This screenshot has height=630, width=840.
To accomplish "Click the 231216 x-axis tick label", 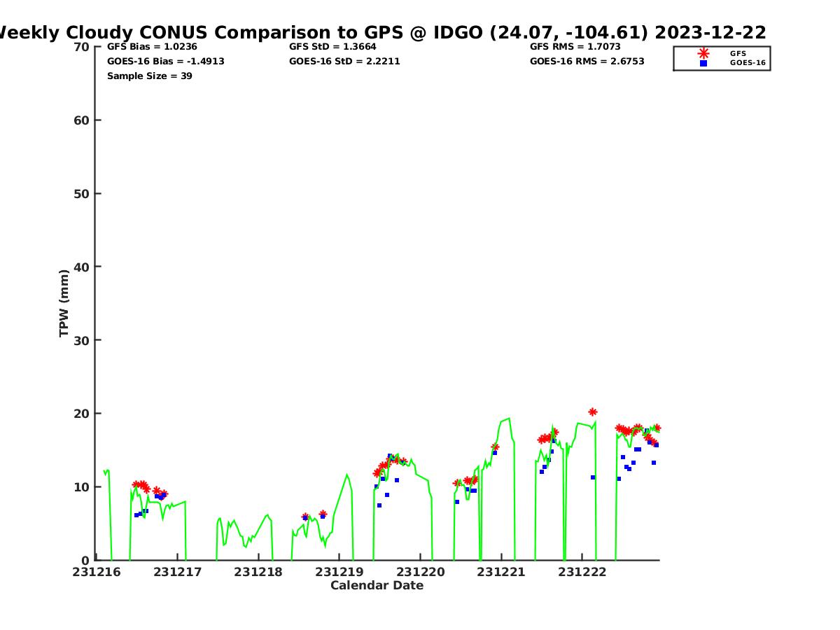I will click(97, 572).
